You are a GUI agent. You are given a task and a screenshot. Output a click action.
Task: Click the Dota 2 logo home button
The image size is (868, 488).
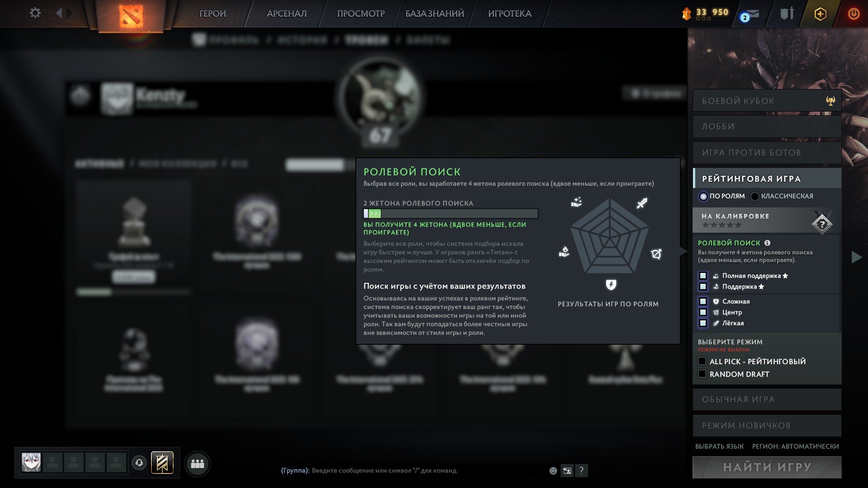(x=131, y=16)
